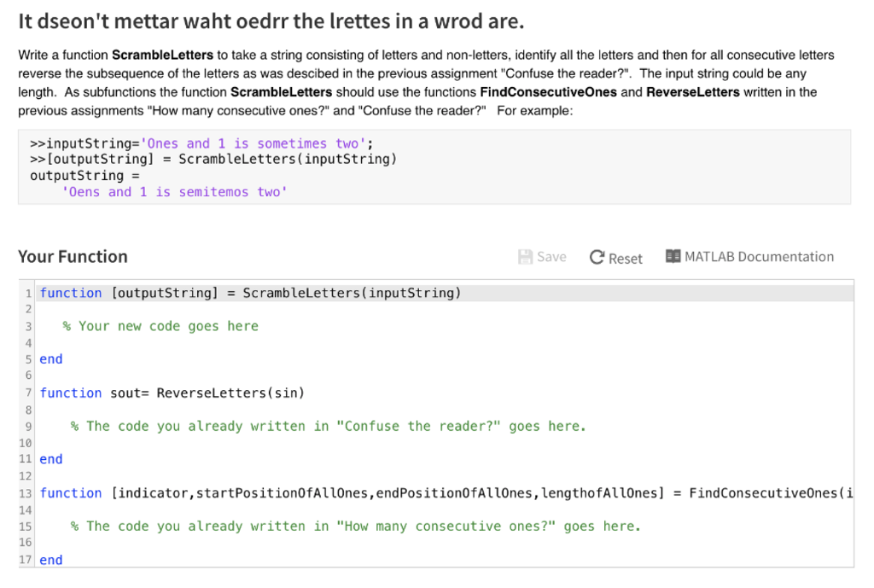This screenshot has width=874, height=588.
Task: Click the 'end' keyword on line 5
Action: point(50,358)
